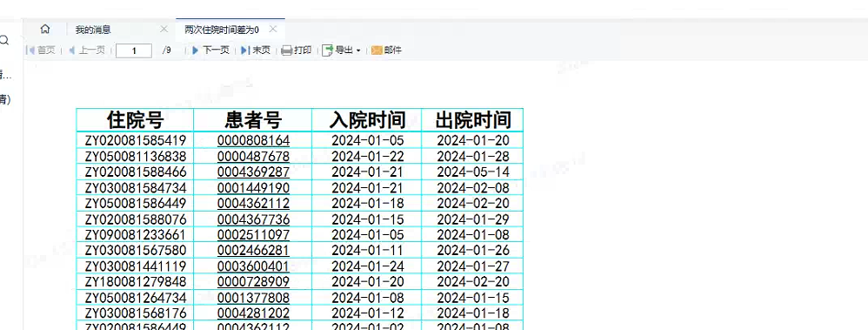Open patient number link 0001377808
The width and height of the screenshot is (868, 330).
254,298
